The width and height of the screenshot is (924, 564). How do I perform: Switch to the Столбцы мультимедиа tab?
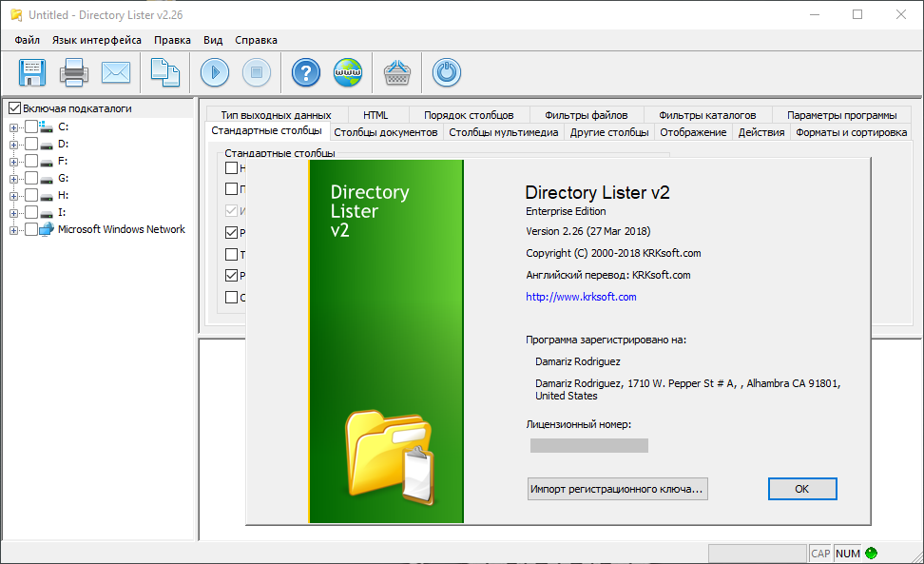503,132
